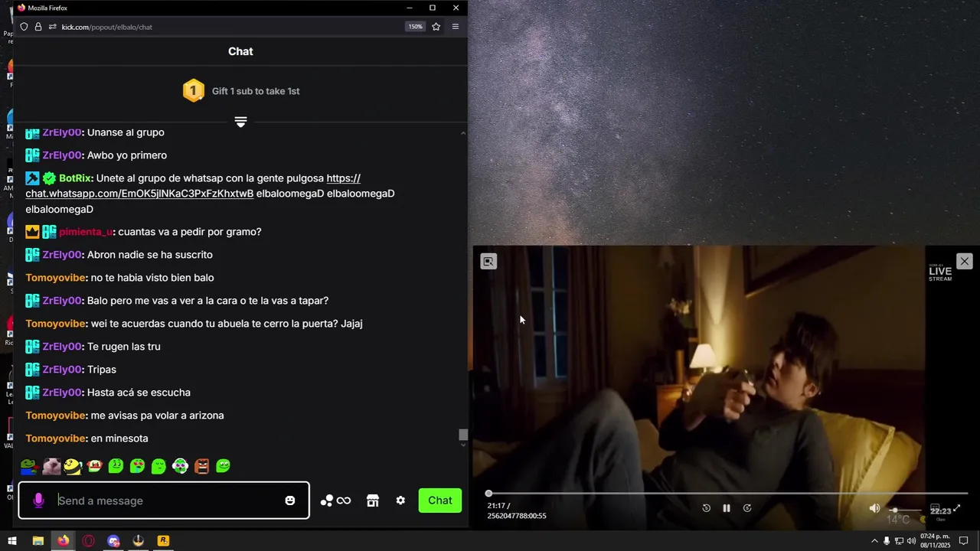Click the message 'Hasta acá se escucha'
Viewport: 980px width, 551px height.
[x=139, y=393]
